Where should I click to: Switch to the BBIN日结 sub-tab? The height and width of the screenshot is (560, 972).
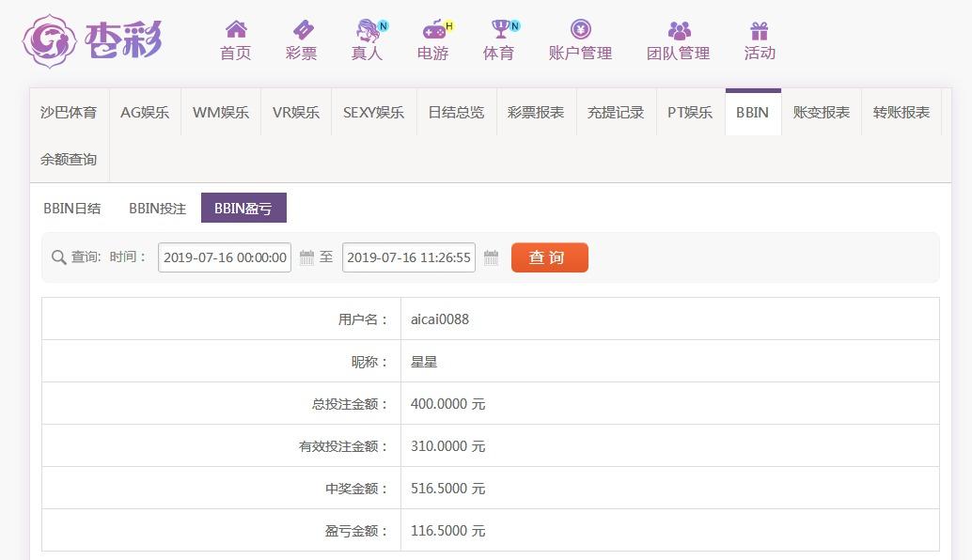click(x=72, y=209)
